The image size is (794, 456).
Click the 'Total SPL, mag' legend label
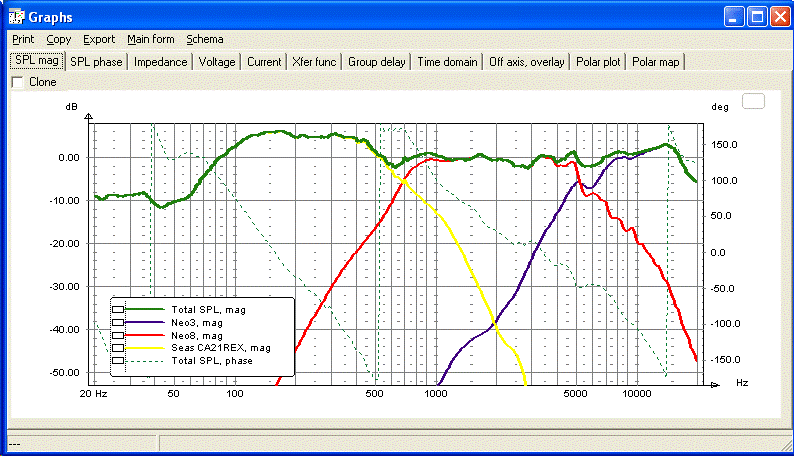(x=208, y=310)
